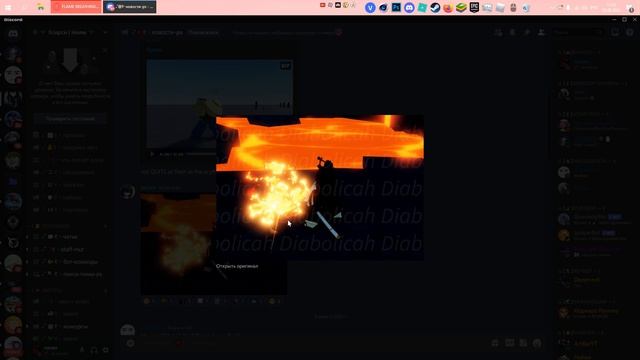Open the Windows Start menu

[x=8, y=7]
